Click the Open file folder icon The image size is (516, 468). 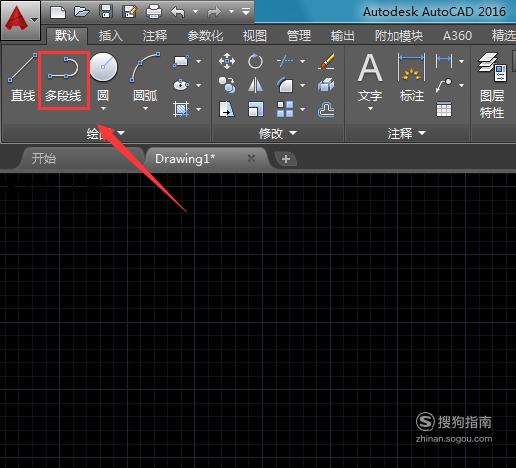coord(82,12)
